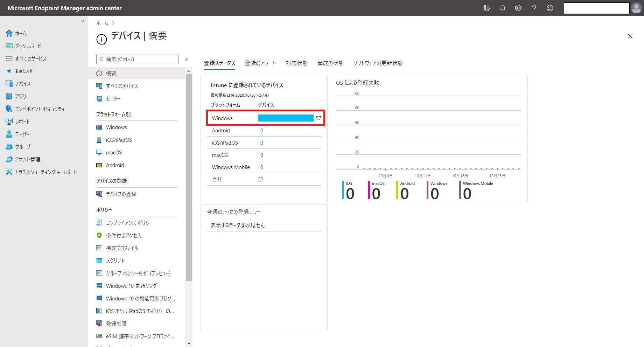Switch to the 登録のアラート tab
Image resolution: width=644 pixels, height=347 pixels.
[x=260, y=63]
